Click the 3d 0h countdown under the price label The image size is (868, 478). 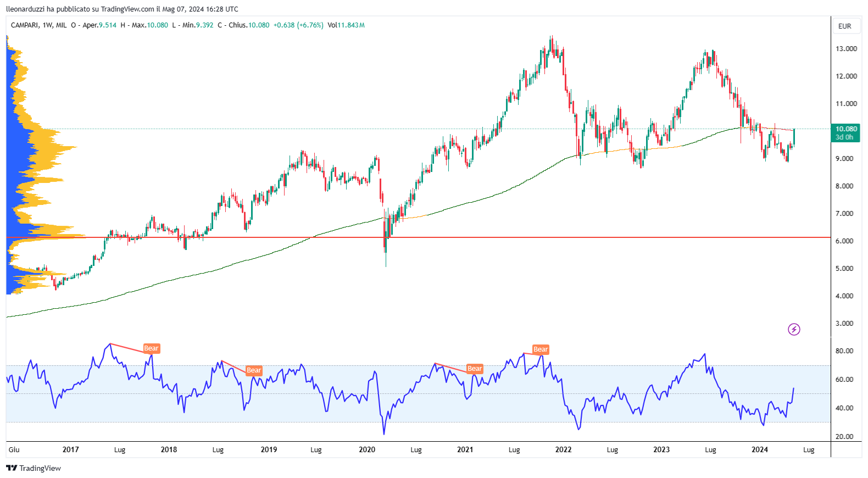coord(844,137)
